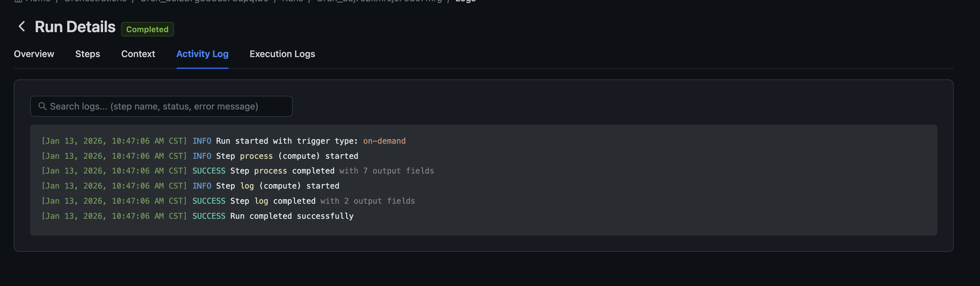Click the SUCCESS label on the last log line

point(208,216)
